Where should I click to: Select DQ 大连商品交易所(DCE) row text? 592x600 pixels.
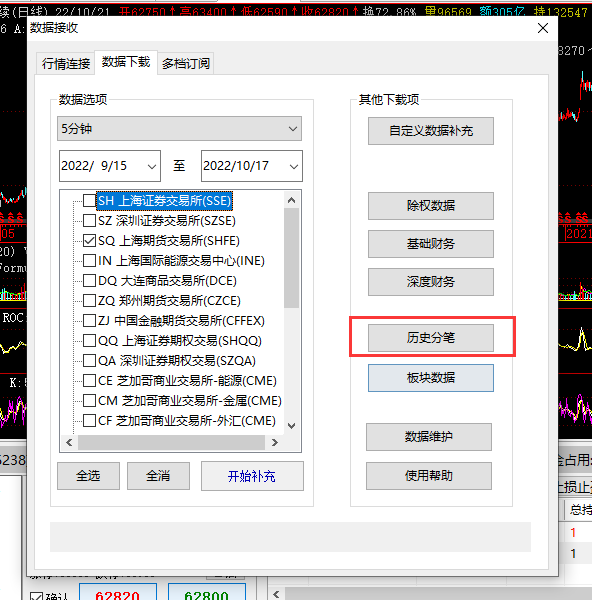167,281
